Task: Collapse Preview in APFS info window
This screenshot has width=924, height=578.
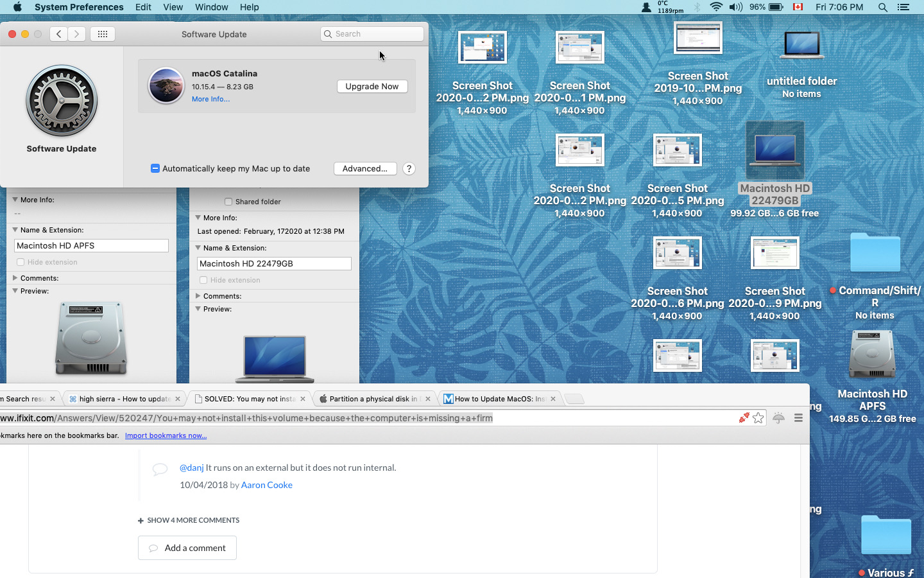Action: pyautogui.click(x=15, y=291)
